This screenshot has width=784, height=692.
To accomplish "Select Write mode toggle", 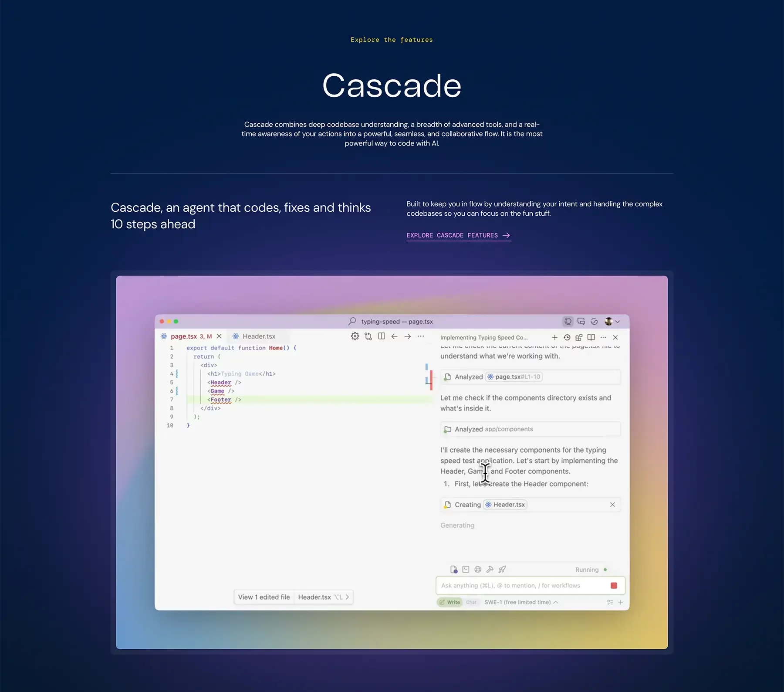I will [449, 602].
